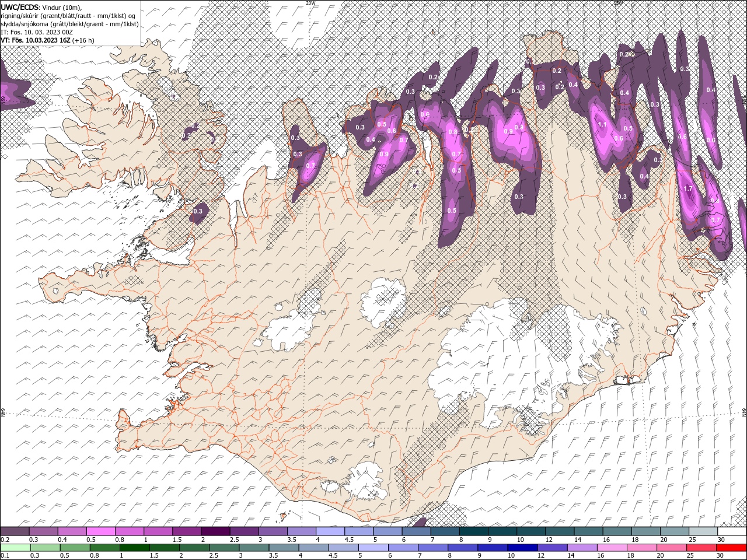Click the bottom-scale swatch between 20 and 25
The image size is (747, 560).
pyautogui.click(x=671, y=547)
